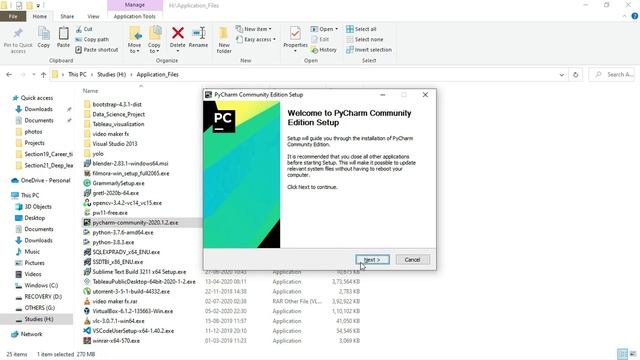Open the New item dropdown
The image size is (640, 360).
coord(253,29)
